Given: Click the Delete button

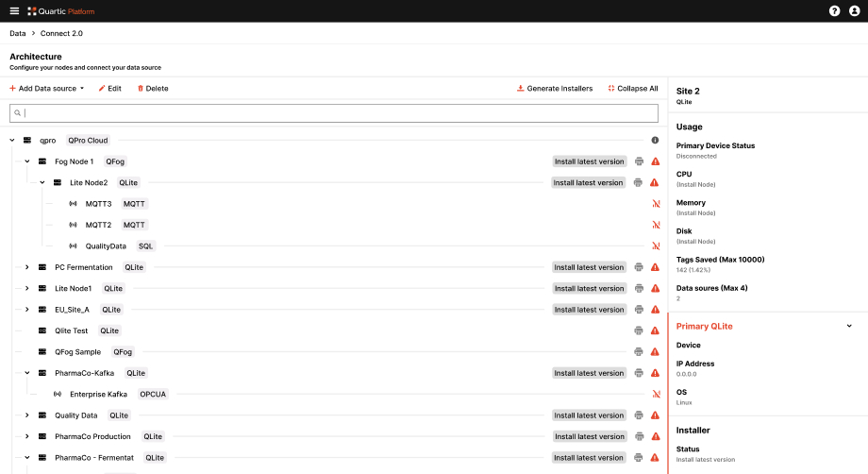Looking at the screenshot, I should pyautogui.click(x=153, y=89).
